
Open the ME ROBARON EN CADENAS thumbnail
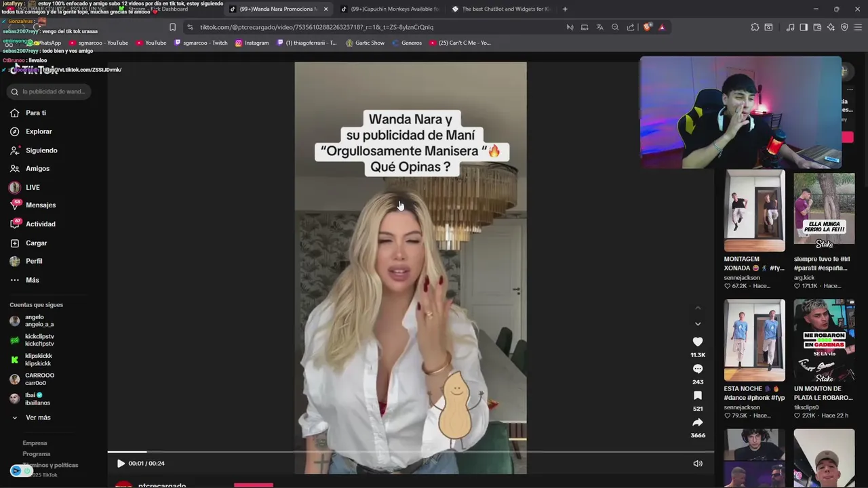click(824, 340)
